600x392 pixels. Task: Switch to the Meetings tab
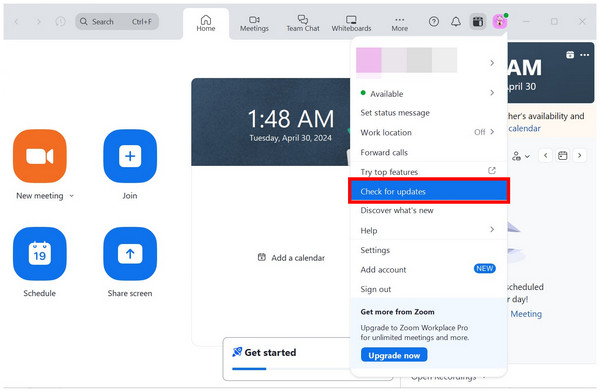coord(254,23)
